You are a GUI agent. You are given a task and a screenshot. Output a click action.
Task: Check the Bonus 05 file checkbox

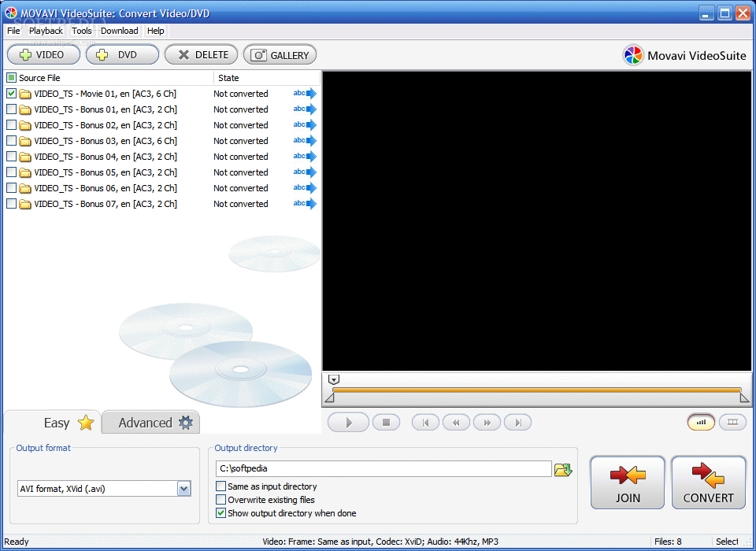(12, 172)
